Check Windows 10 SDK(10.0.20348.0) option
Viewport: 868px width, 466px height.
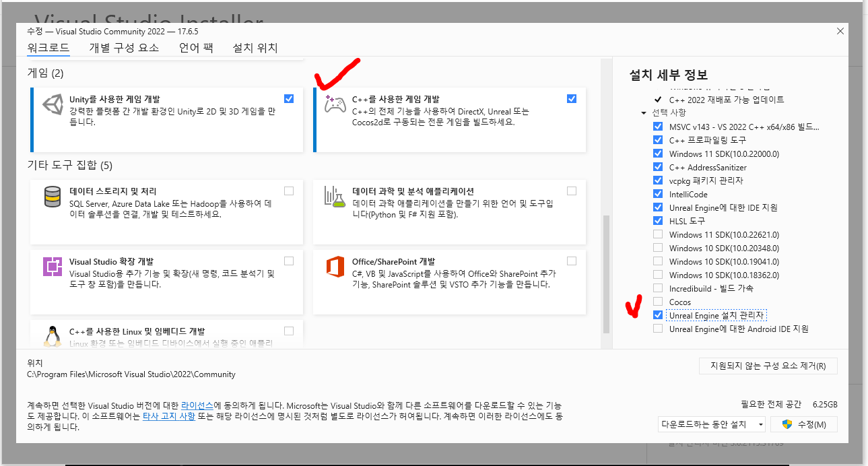(x=658, y=248)
